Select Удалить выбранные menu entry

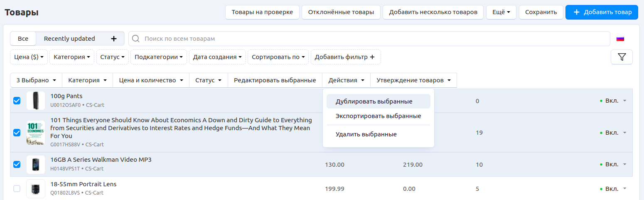(366, 134)
